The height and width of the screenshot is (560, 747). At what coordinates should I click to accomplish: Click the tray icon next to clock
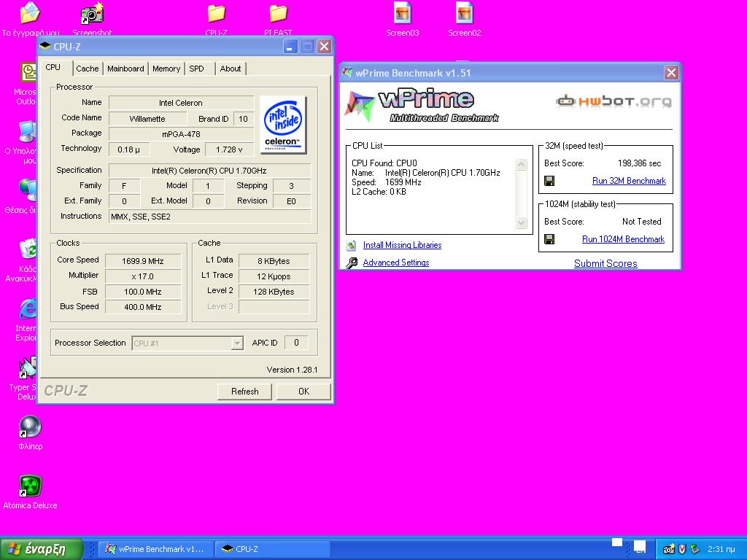[x=694, y=549]
